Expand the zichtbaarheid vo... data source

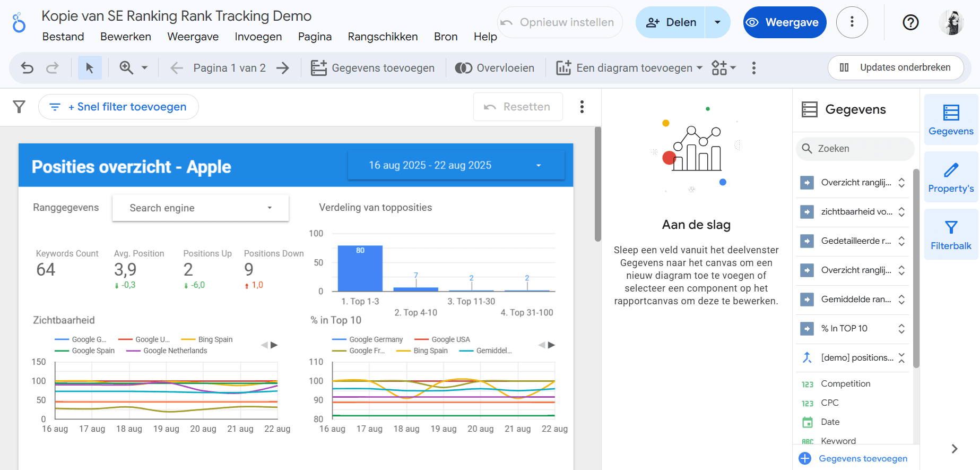pos(901,212)
